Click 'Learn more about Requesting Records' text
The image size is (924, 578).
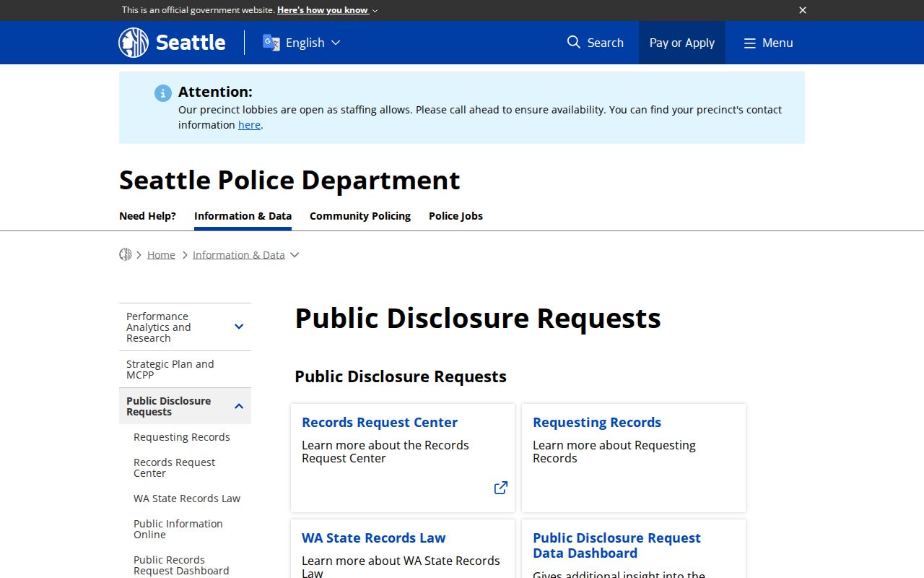614,452
